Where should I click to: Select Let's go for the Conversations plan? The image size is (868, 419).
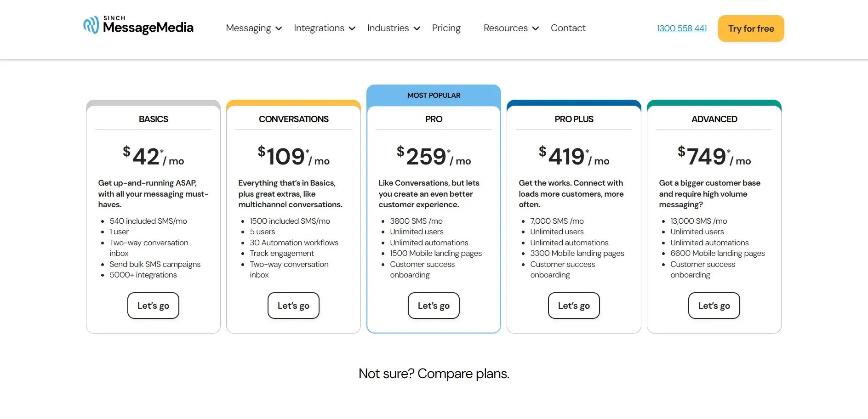[x=293, y=306]
